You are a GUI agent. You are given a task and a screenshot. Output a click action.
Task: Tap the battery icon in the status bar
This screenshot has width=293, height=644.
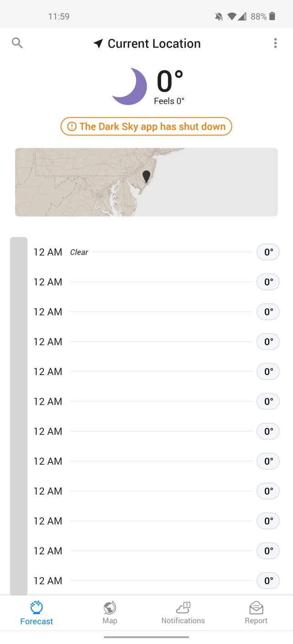coord(273,16)
